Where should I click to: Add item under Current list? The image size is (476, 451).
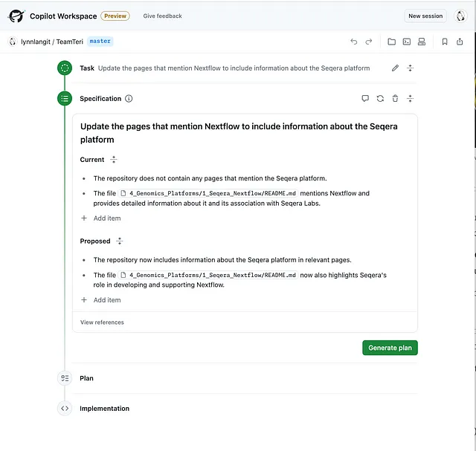tap(101, 218)
